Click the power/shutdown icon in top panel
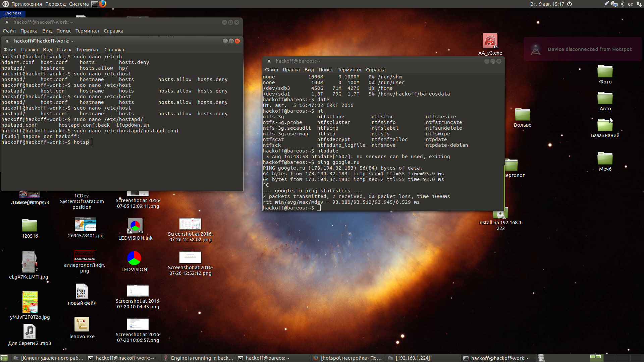Image resolution: width=644 pixels, height=362 pixels. pos(570,4)
